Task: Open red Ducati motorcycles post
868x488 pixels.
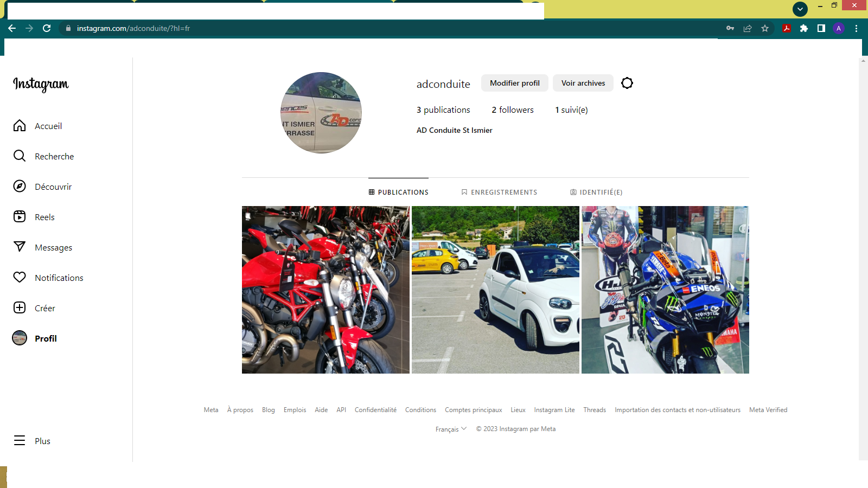Action: (325, 290)
